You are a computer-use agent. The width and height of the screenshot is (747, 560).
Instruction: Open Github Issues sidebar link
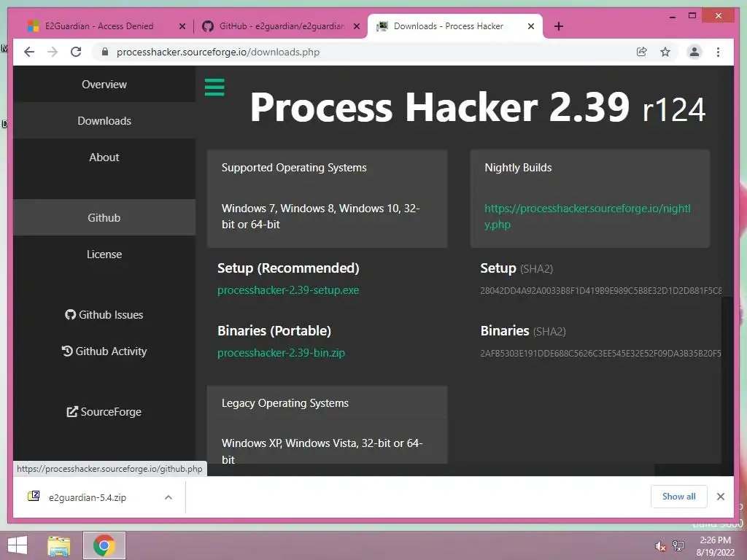coord(104,315)
